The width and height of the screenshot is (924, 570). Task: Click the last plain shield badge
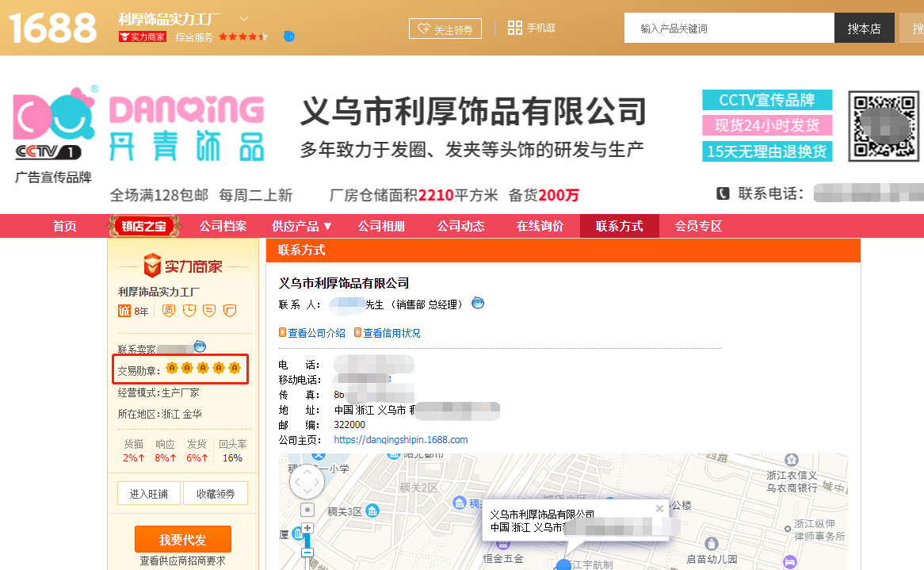(230, 311)
